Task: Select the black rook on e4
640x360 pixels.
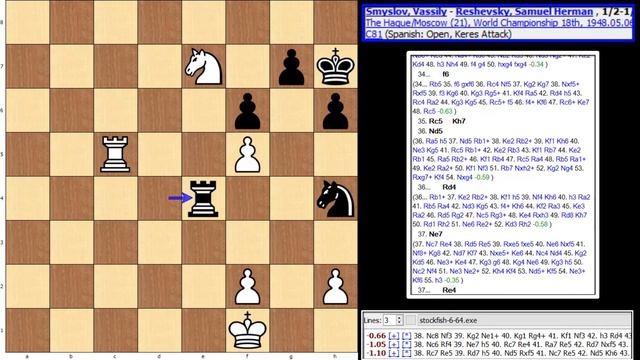Action: (x=203, y=198)
